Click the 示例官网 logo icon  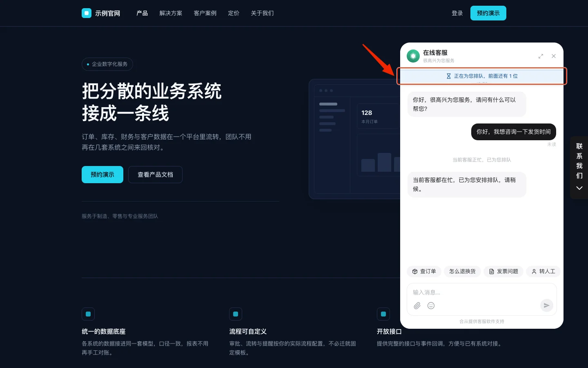pyautogui.click(x=87, y=13)
